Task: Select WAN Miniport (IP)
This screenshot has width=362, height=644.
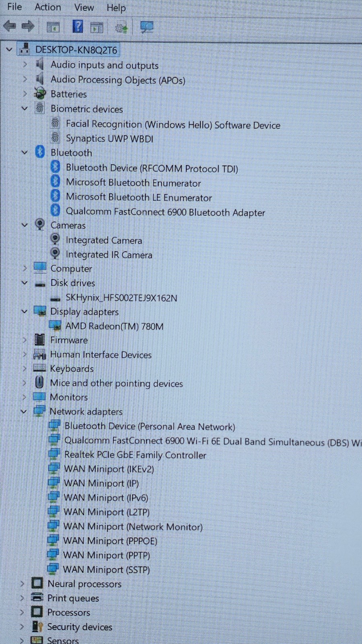Action: [x=101, y=483]
